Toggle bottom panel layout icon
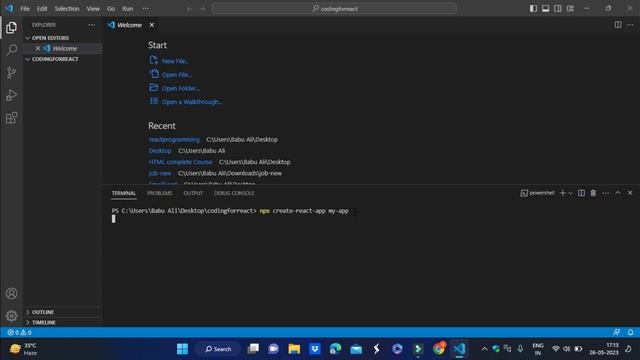Screen dimensions: 640x360 (545, 9)
